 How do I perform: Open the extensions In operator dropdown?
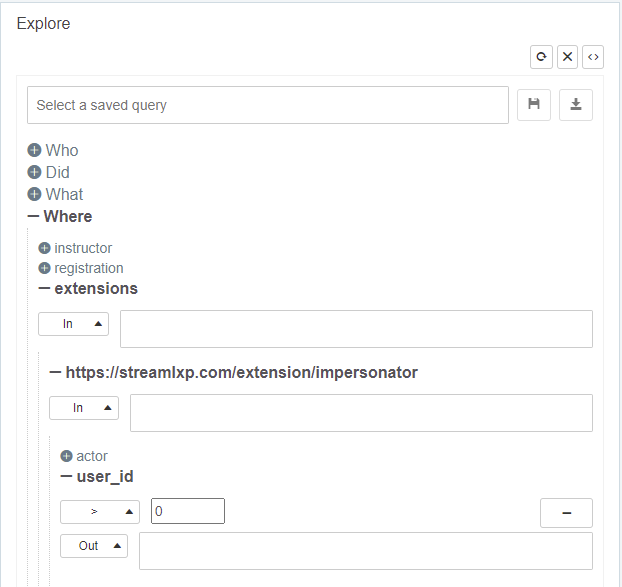click(x=73, y=324)
